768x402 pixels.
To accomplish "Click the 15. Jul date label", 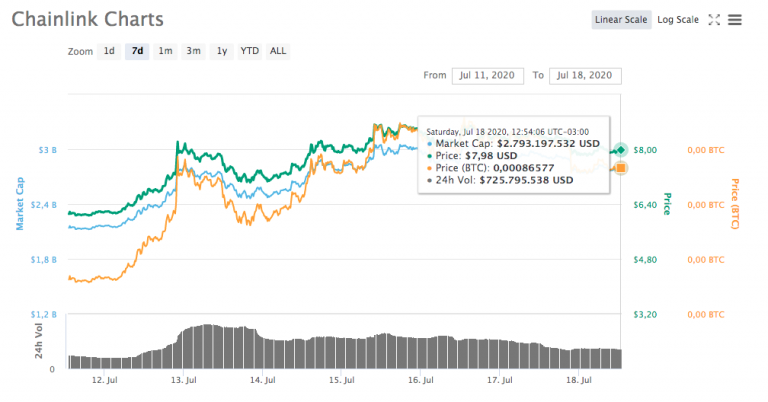I will pos(341,380).
